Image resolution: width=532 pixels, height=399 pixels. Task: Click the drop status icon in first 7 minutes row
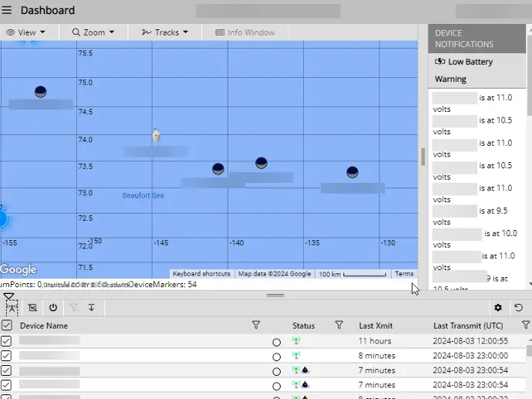tap(305, 370)
